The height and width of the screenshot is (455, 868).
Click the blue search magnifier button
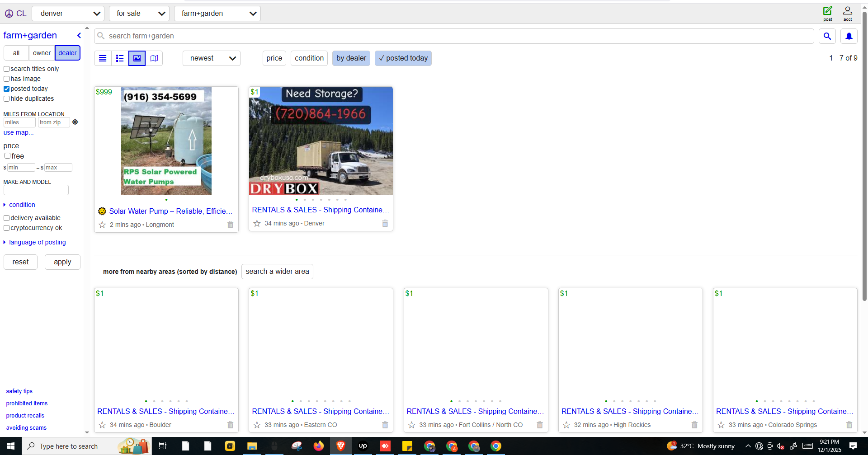827,36
